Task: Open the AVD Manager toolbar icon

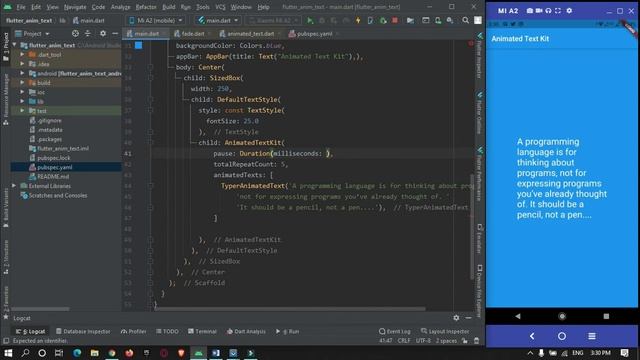Action: point(438,20)
